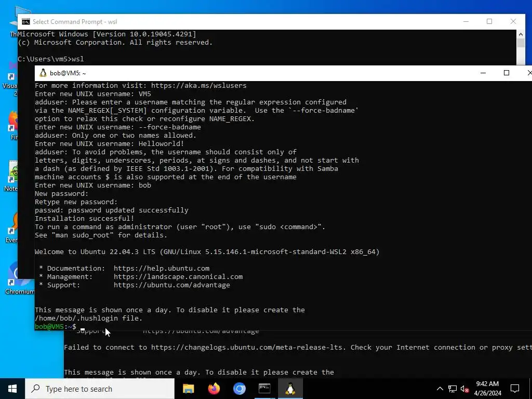Click 'Microsoft Windows [Version 10.0.19045.4291]' text
The width and height of the screenshot is (532, 399).
click(107, 34)
